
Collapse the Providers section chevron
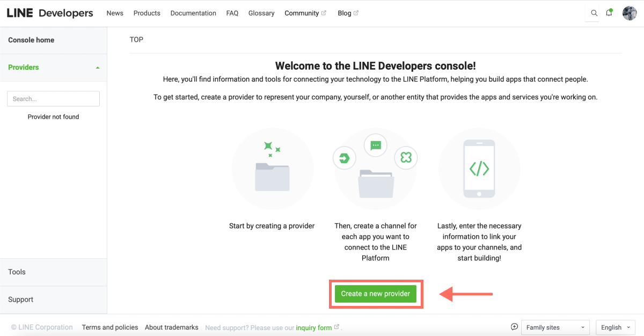tap(98, 68)
